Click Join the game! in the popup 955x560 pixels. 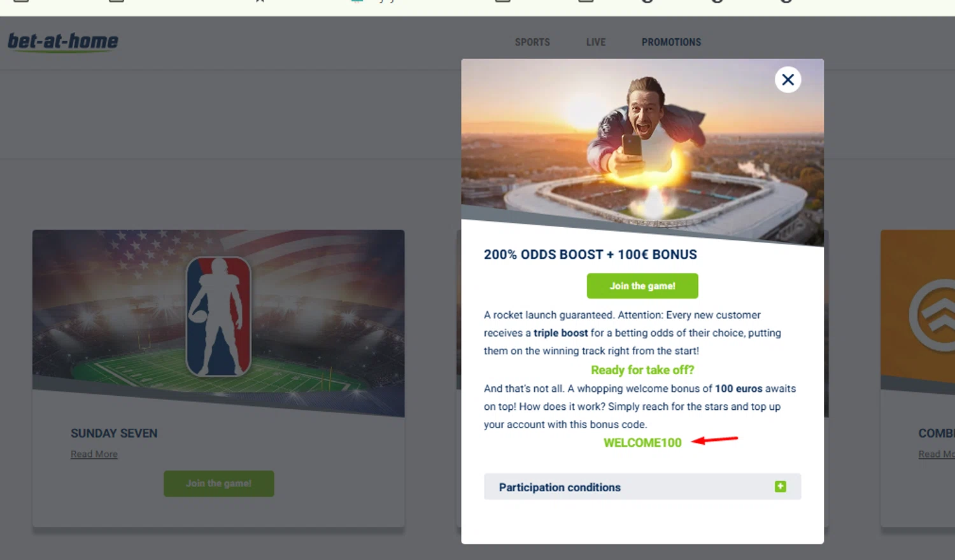642,286
